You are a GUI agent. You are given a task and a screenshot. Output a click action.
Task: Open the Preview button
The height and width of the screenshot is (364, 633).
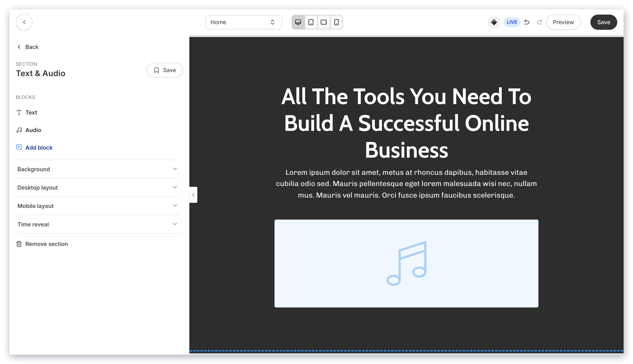click(563, 22)
